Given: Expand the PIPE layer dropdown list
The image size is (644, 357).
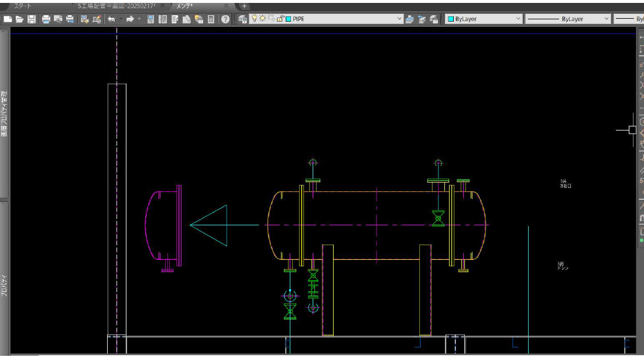Looking at the screenshot, I should [399, 19].
